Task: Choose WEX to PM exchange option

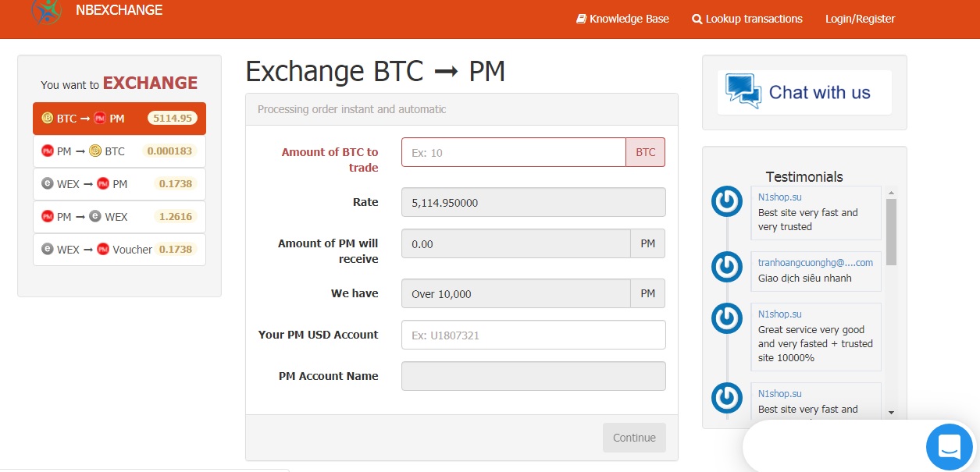Action: click(x=119, y=184)
